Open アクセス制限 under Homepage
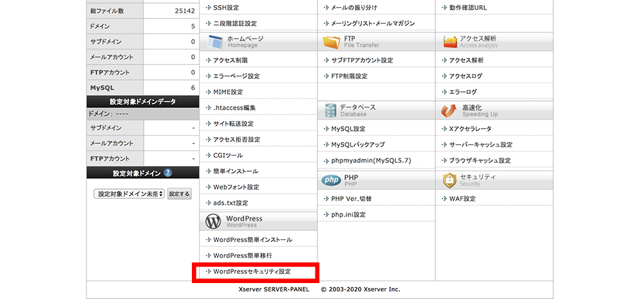Viewport: 644px width, 303px height. 230,60
